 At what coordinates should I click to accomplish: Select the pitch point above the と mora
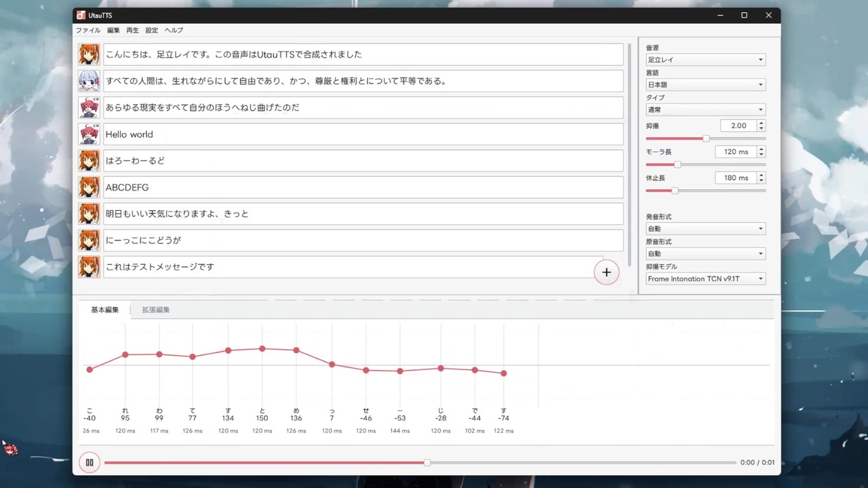262,348
